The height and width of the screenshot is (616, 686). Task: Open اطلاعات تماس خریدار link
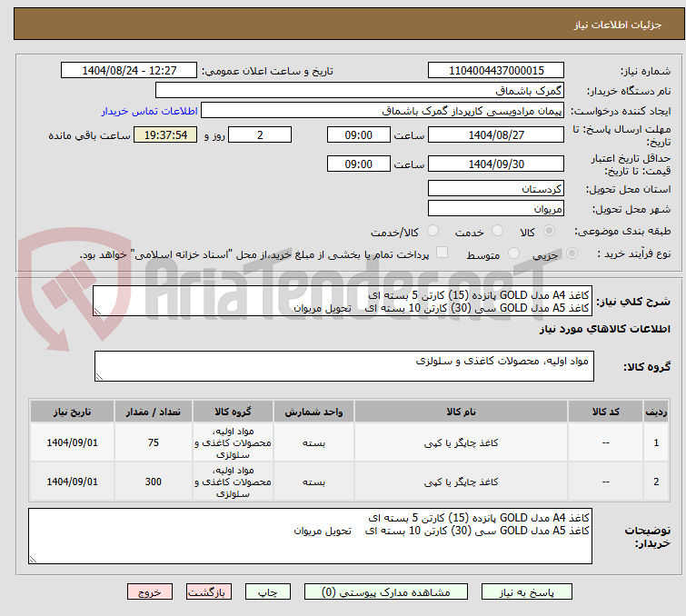coord(150,111)
